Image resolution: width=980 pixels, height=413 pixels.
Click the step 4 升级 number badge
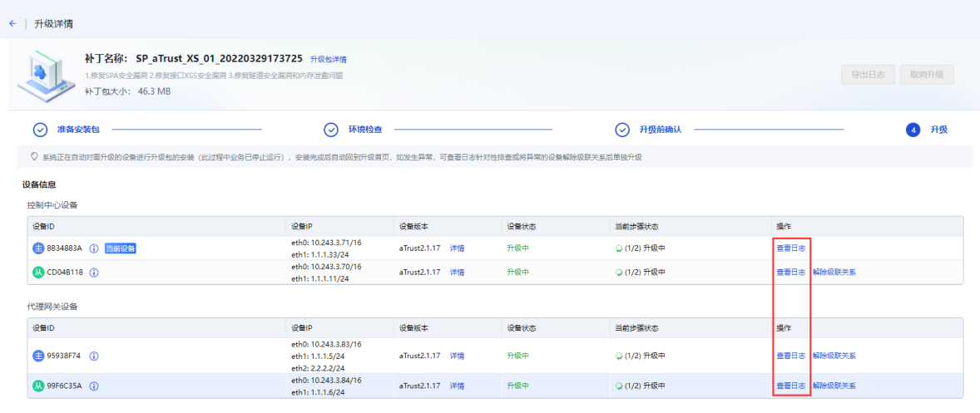pyautogui.click(x=913, y=130)
